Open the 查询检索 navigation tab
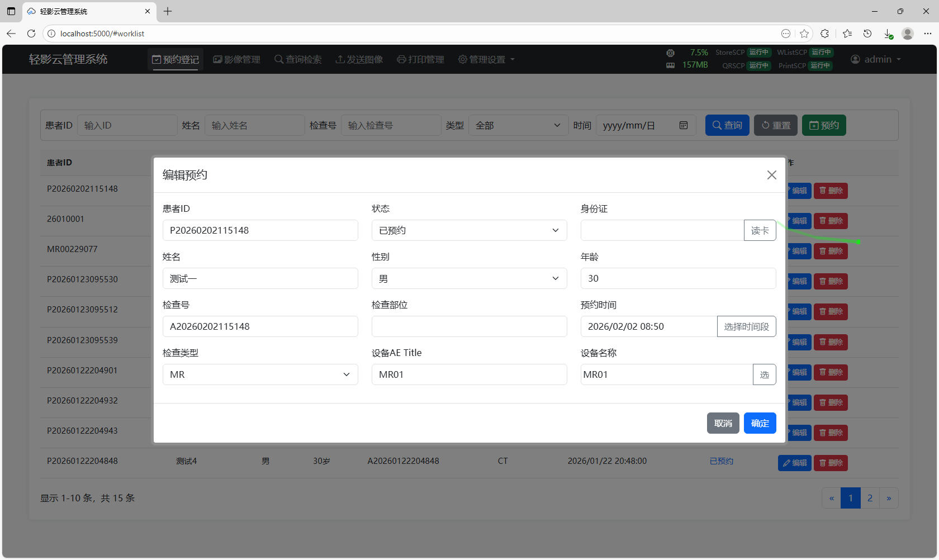The image size is (939, 560). 298,59
